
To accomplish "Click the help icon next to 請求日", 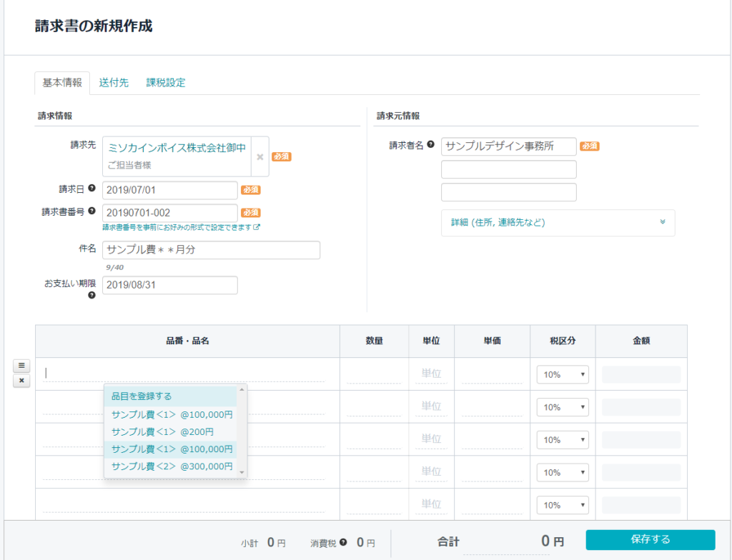I will coord(92,188).
